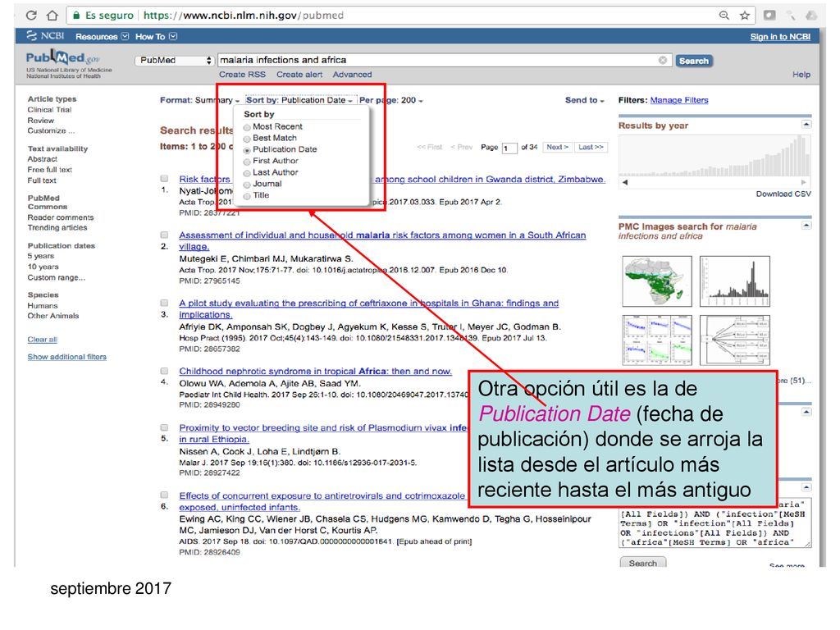The image size is (840, 630).
Task: Open the flow diagram image thumbnail
Action: [734, 340]
